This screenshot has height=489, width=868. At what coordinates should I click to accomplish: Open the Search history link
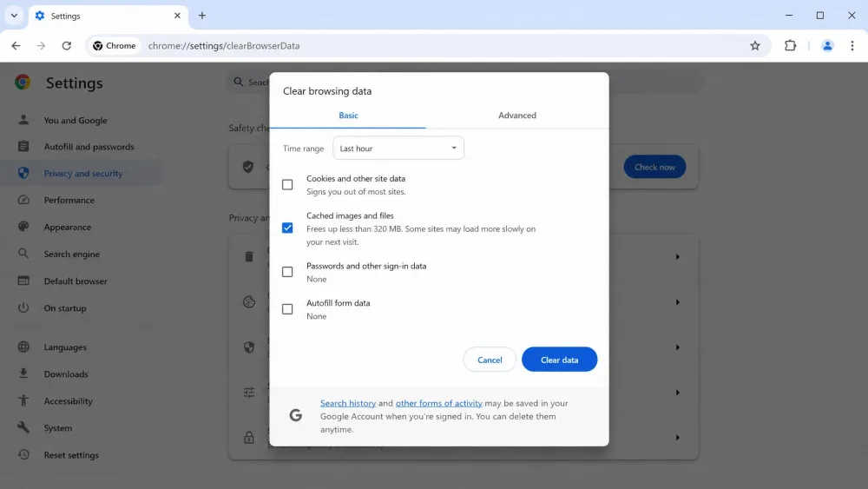(x=348, y=403)
